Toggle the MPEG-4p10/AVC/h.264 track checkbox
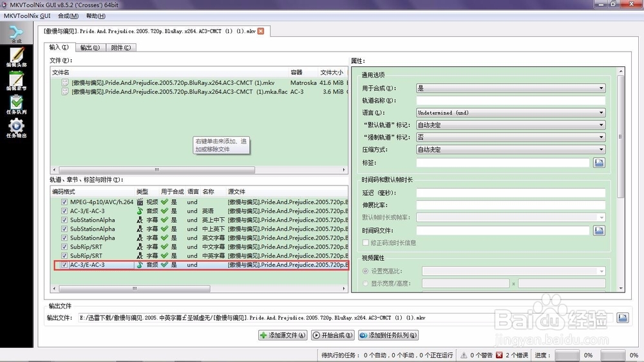 tap(64, 202)
